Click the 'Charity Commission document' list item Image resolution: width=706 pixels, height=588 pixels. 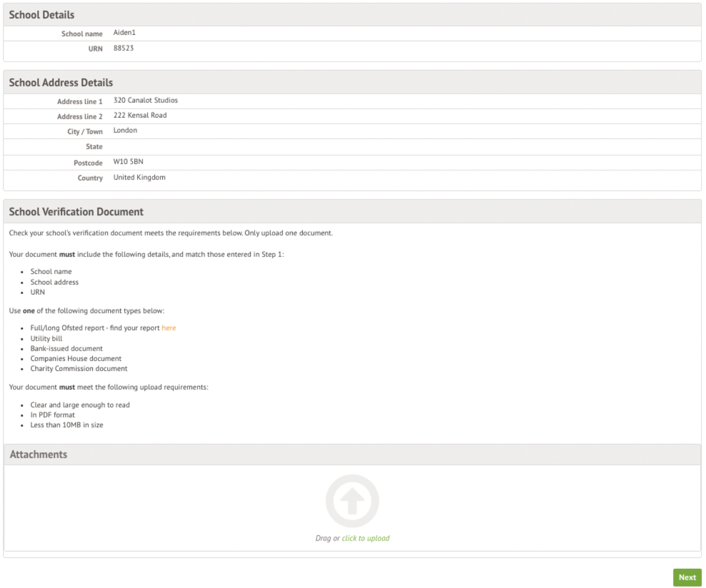(x=79, y=369)
